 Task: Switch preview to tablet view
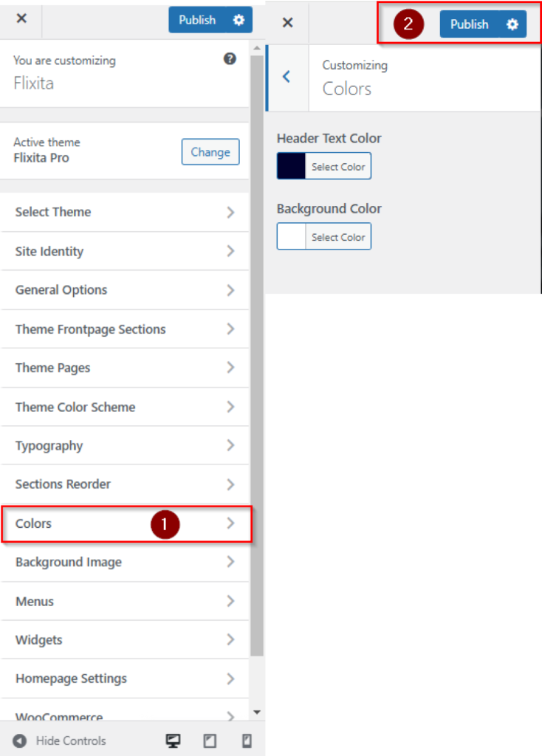210,740
